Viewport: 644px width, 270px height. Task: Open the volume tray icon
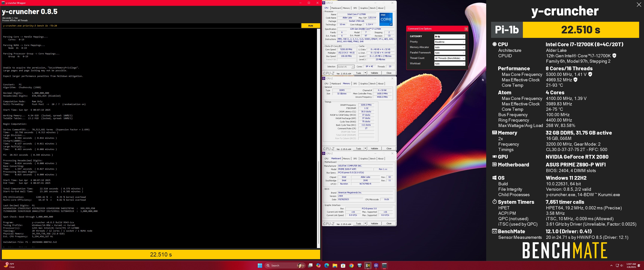pos(622,265)
